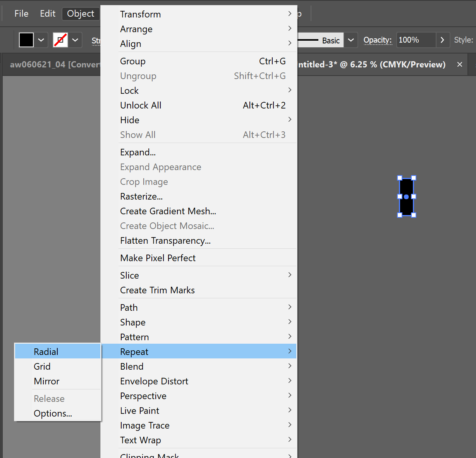476x458 pixels.
Task: Click Create Trim Marks
Action: pyautogui.click(x=157, y=290)
